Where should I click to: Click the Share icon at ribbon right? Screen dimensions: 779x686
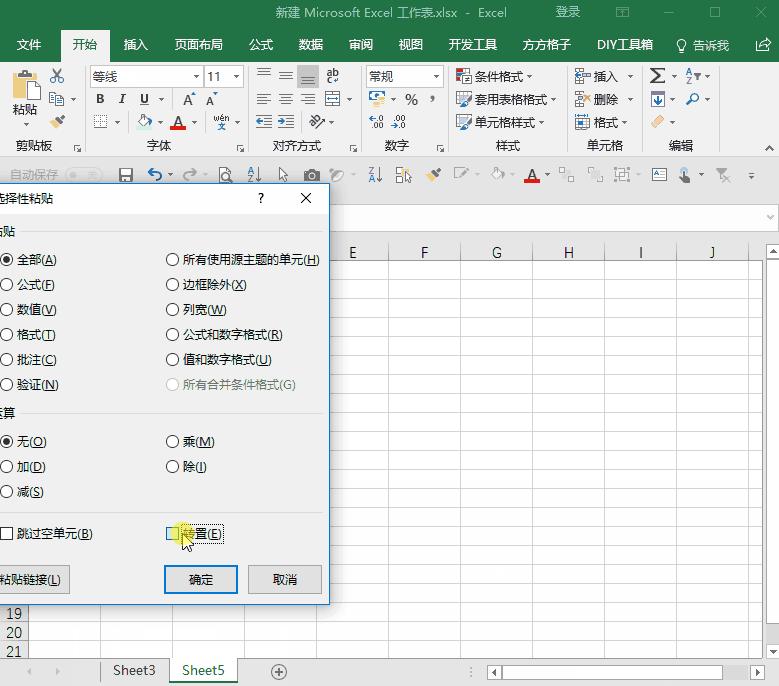(763, 45)
